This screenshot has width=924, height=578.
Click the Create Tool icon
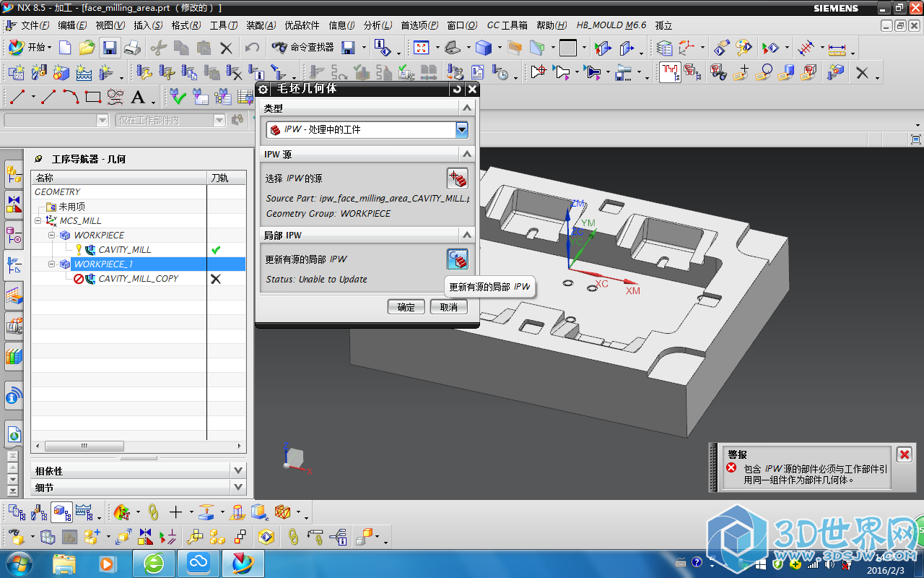38,72
